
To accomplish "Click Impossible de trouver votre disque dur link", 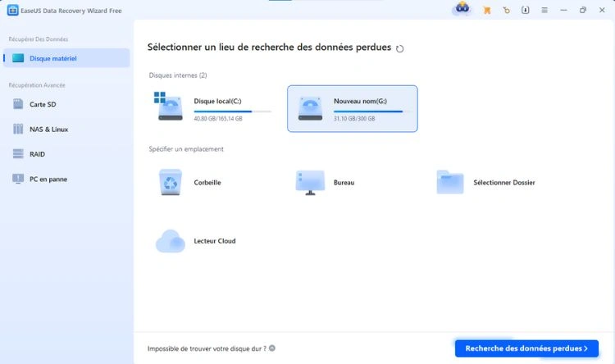I will click(x=207, y=348).
